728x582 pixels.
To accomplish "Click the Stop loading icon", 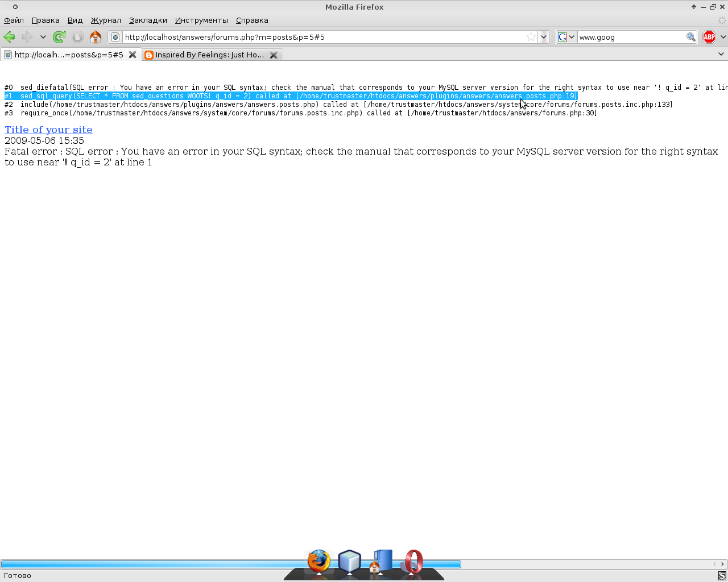I will pos(77,37).
